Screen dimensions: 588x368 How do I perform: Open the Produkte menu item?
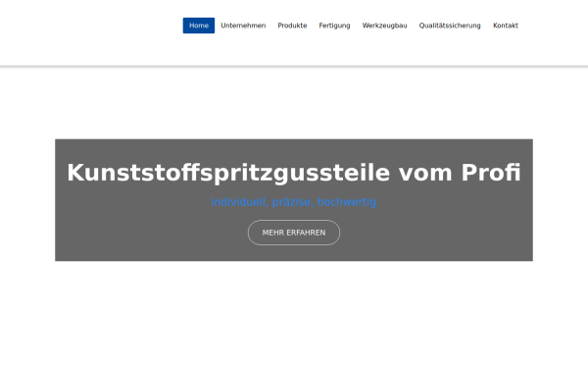pyautogui.click(x=292, y=26)
